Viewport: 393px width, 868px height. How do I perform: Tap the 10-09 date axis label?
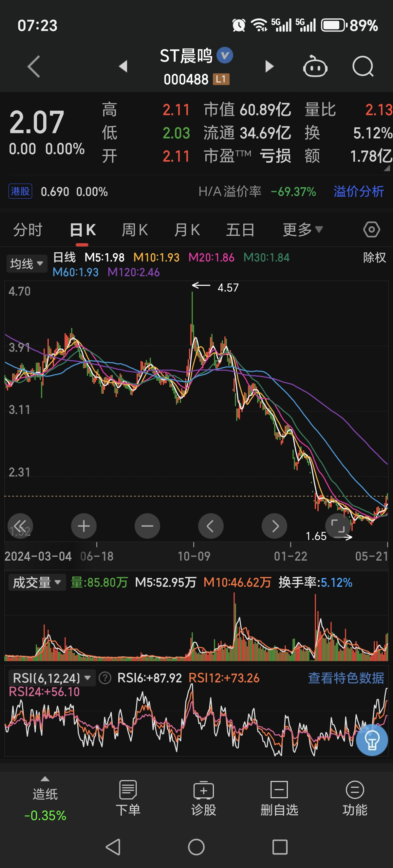(194, 556)
